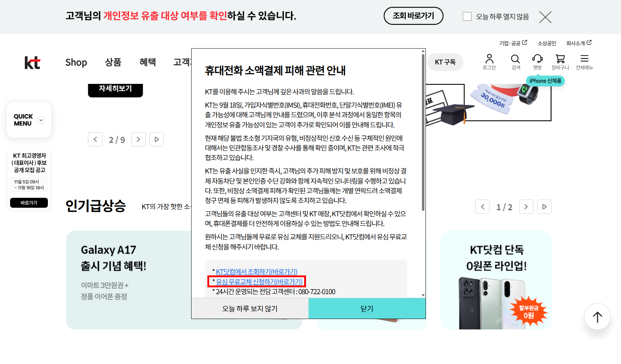This screenshot has width=621, height=364.
Task: Click the KT 구독 pill button
Action: coord(445,62)
